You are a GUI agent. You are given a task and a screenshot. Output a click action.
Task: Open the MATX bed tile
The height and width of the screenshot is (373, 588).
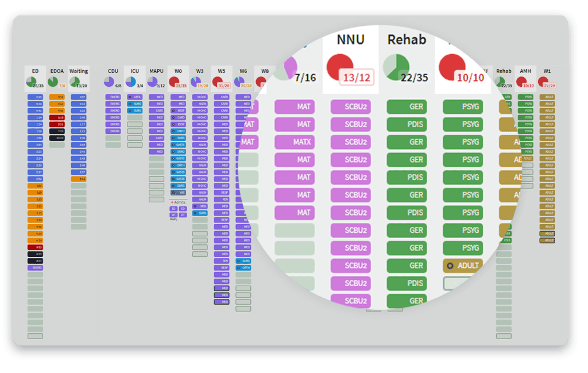295,142
